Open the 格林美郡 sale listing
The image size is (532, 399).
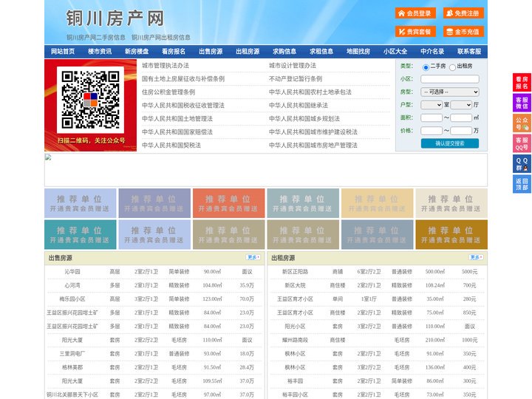72,367
